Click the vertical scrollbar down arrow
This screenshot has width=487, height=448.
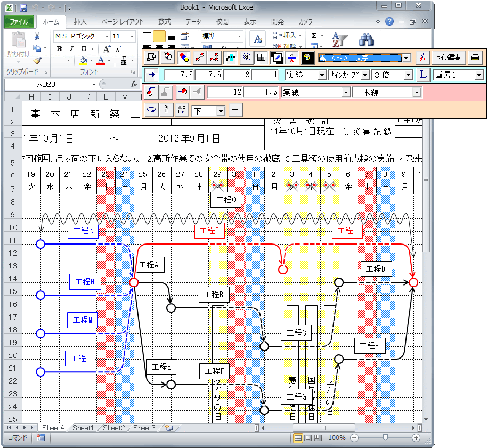click(x=426, y=419)
